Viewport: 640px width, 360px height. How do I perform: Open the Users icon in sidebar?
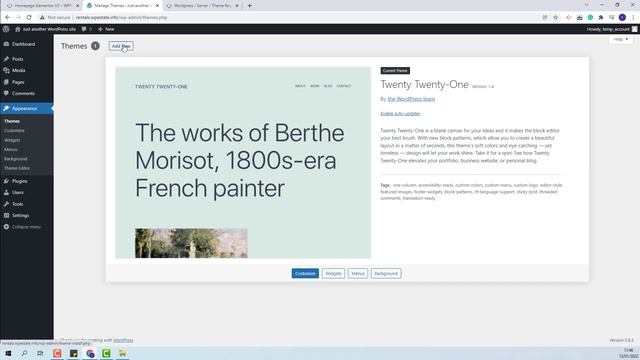click(6, 192)
